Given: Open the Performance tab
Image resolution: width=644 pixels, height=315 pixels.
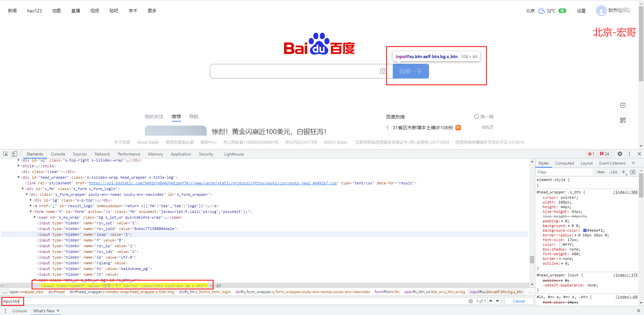Looking at the screenshot, I should pos(129,154).
